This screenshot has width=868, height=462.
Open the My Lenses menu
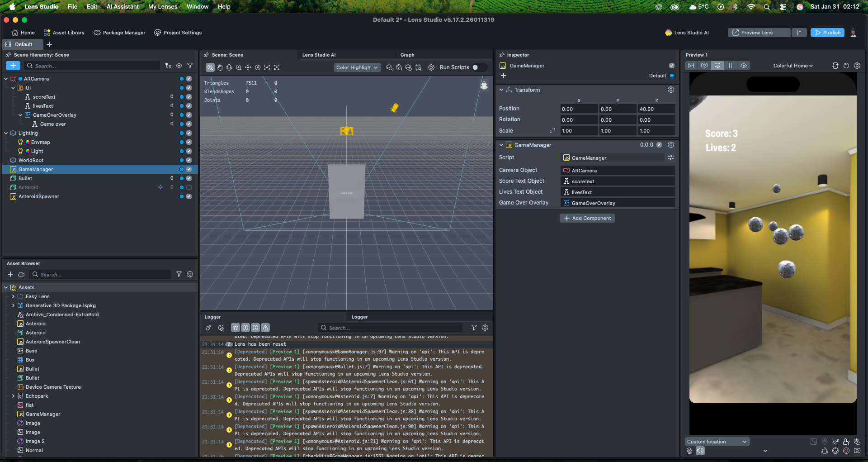163,7
